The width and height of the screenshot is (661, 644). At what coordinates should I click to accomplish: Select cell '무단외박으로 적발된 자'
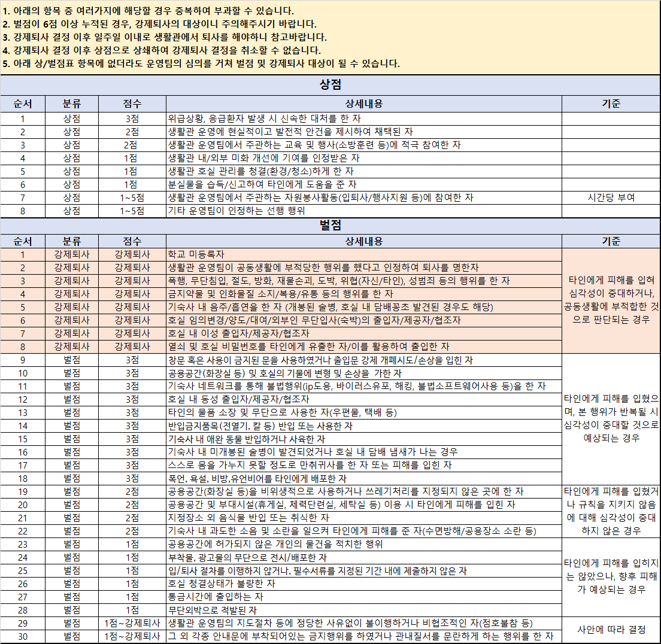click(364, 610)
